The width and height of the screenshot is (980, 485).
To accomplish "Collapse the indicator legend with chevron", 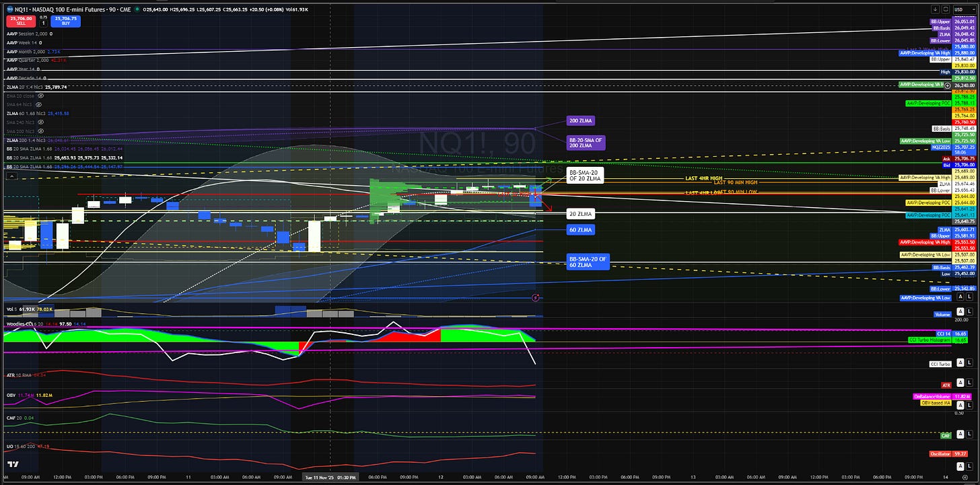I will (x=11, y=176).
